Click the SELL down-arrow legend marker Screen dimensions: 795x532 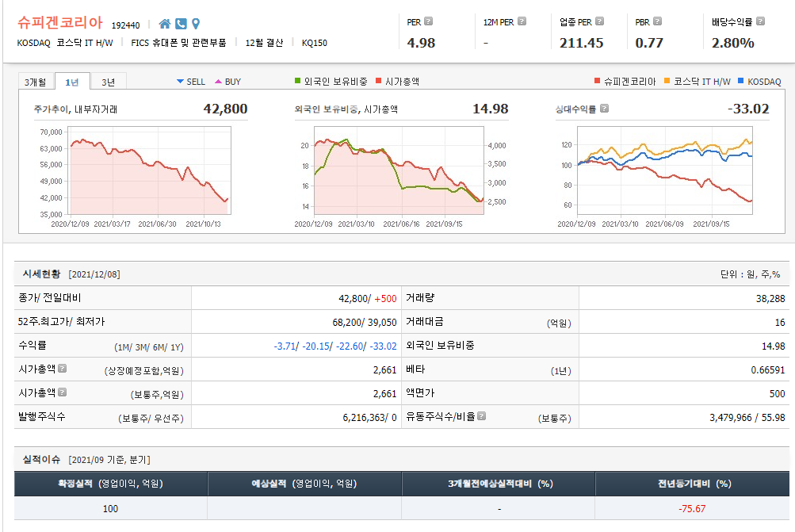(x=180, y=81)
